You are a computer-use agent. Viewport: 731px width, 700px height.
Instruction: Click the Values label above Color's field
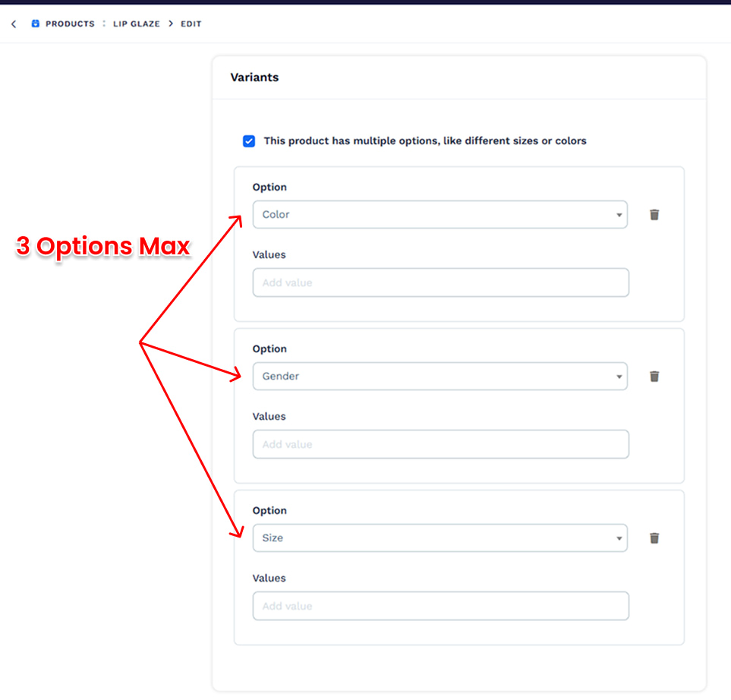(x=269, y=254)
